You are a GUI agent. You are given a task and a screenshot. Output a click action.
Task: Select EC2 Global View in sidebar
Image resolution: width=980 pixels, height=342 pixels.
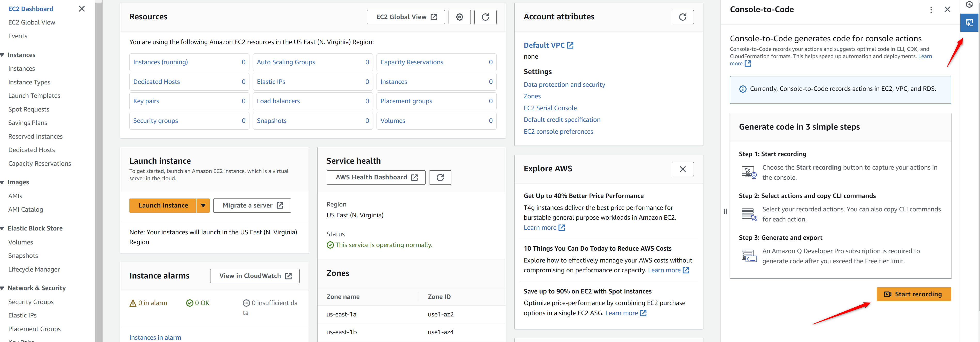32,22
